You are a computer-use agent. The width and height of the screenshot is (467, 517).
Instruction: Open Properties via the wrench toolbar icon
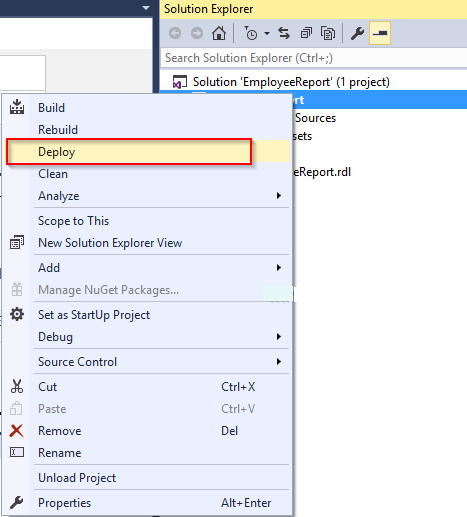tap(357, 33)
